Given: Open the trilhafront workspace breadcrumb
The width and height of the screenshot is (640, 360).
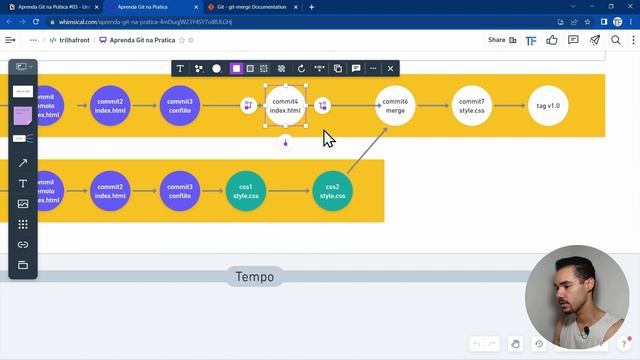Looking at the screenshot, I should click(70, 40).
